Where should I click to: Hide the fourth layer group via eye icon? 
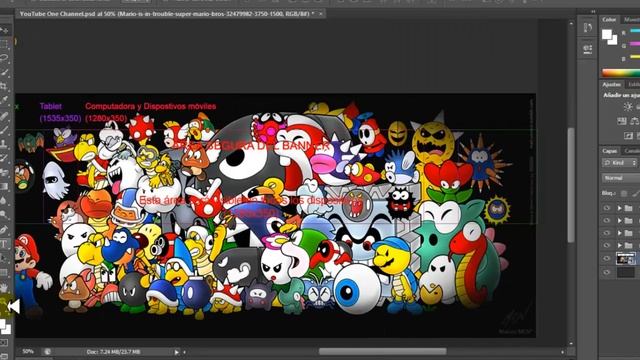click(607, 245)
